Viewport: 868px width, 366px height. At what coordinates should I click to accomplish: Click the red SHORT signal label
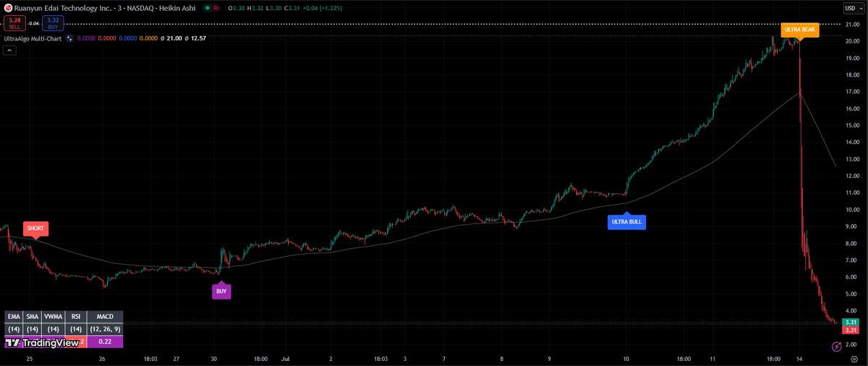tap(35, 229)
